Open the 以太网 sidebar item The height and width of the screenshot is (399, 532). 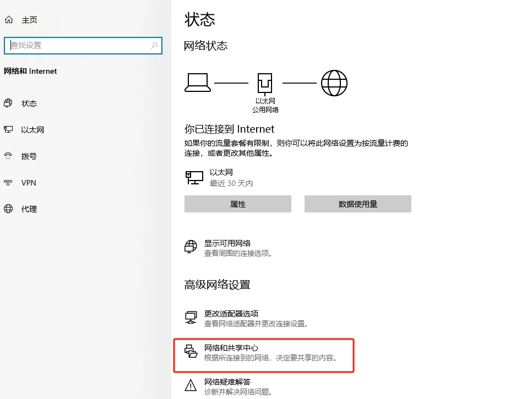pos(32,130)
